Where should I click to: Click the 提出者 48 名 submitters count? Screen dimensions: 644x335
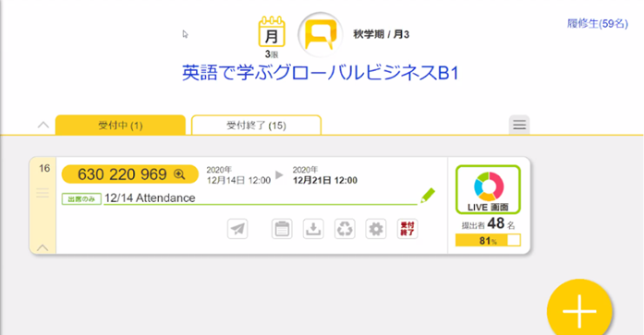[x=488, y=224]
